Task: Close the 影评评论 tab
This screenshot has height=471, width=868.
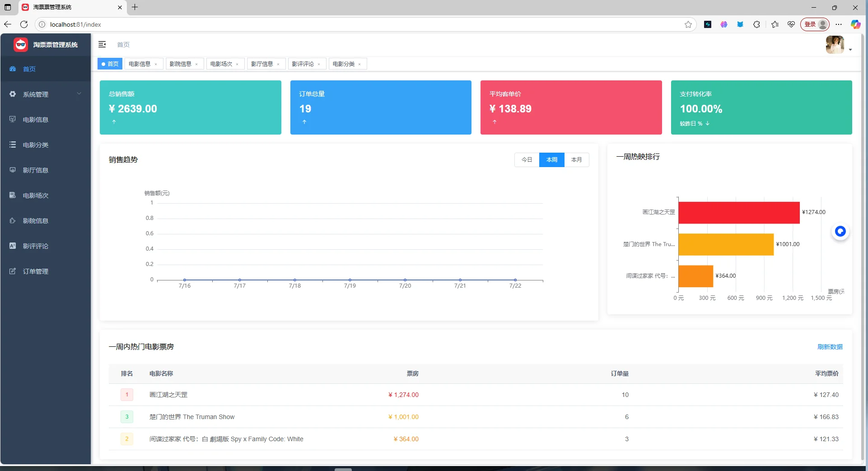Action: pyautogui.click(x=319, y=64)
